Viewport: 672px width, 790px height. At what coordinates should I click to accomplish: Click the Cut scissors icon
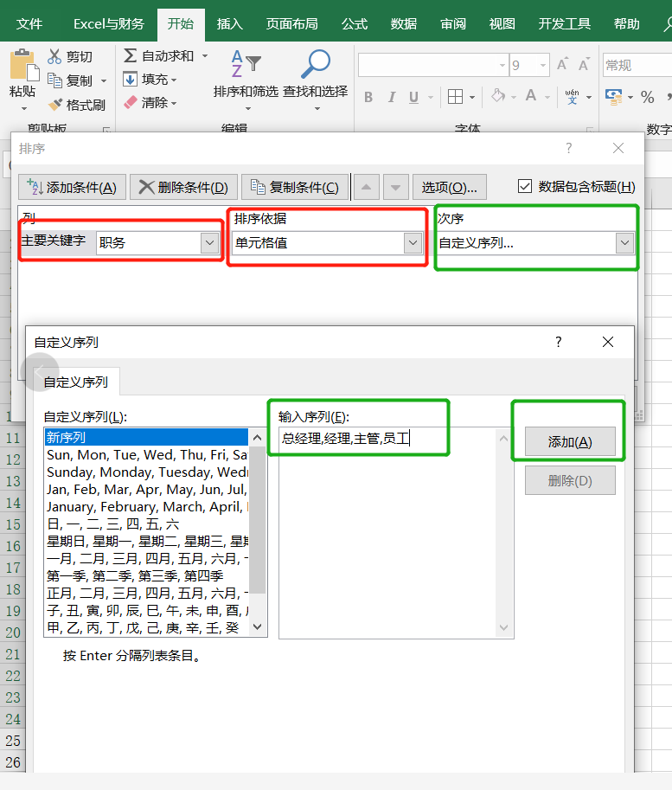pos(54,56)
